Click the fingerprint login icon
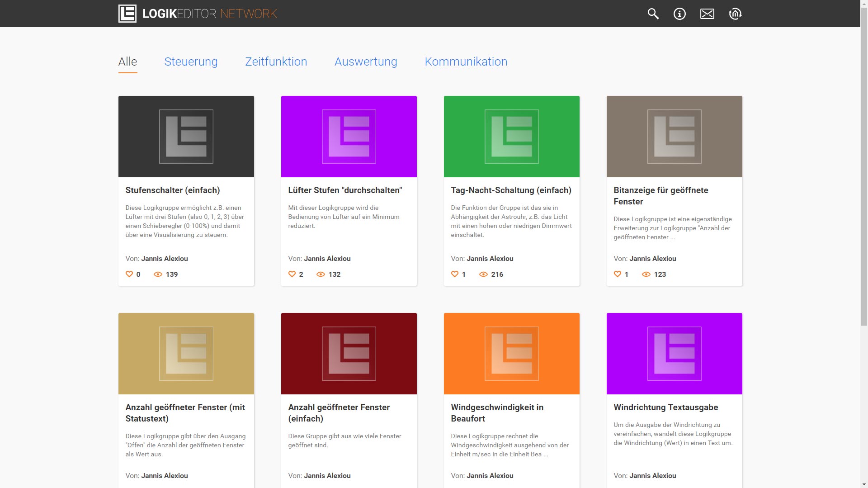868x488 pixels. 735,14
